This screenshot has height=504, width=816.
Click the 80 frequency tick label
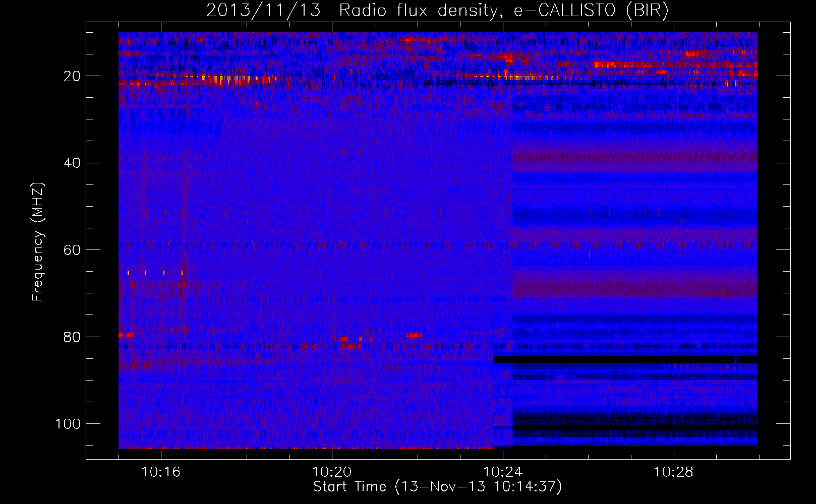click(72, 337)
